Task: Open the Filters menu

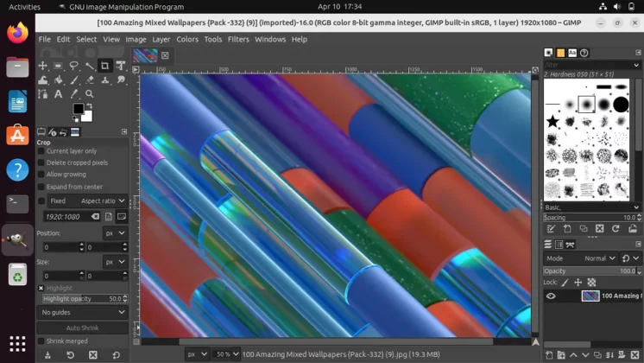Action: click(x=238, y=39)
